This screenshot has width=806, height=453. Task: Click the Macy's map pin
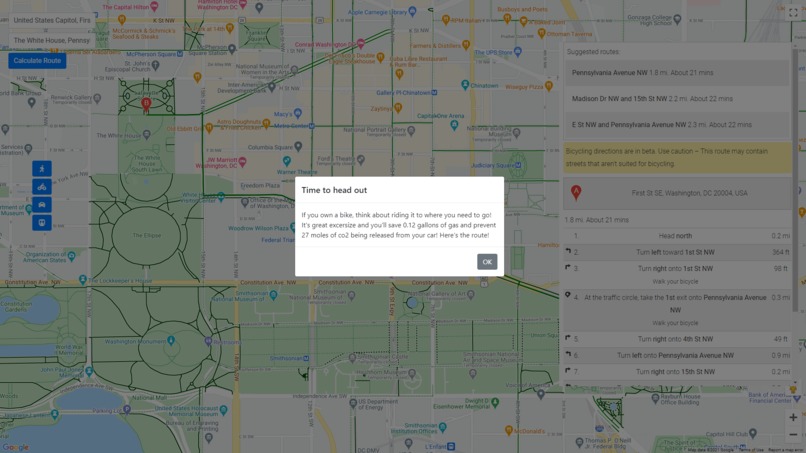click(298, 113)
